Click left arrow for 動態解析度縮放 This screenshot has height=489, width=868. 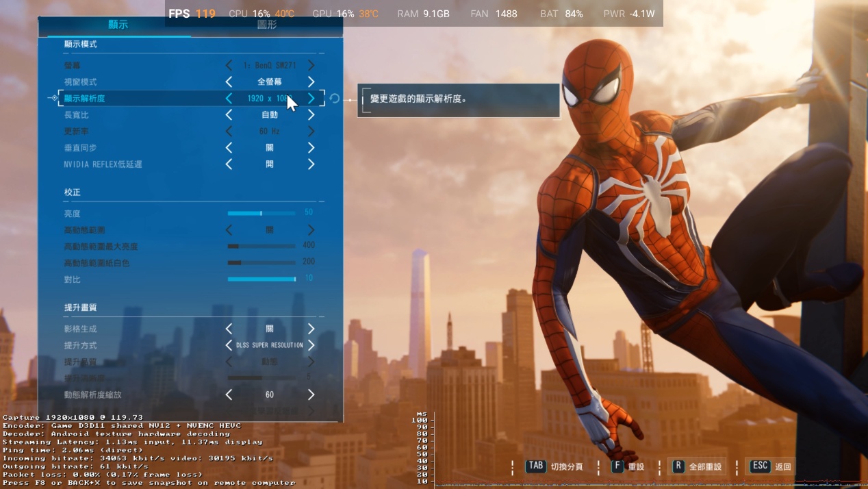pos(229,394)
